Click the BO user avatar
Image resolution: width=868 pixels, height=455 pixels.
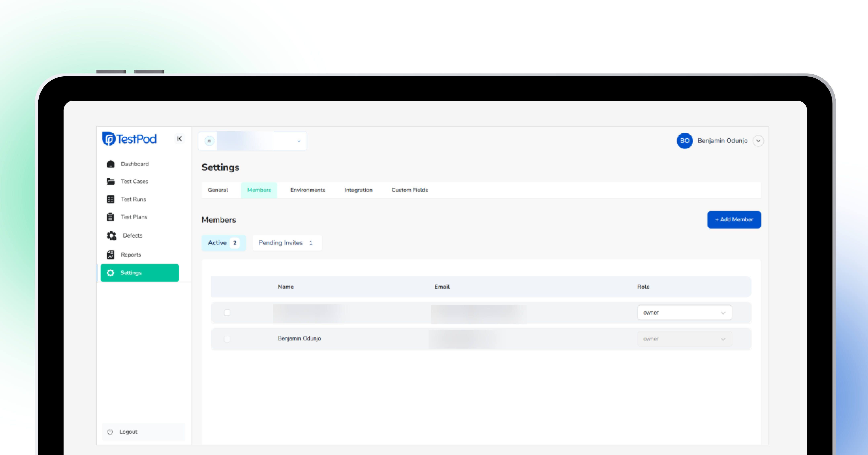pyautogui.click(x=685, y=141)
